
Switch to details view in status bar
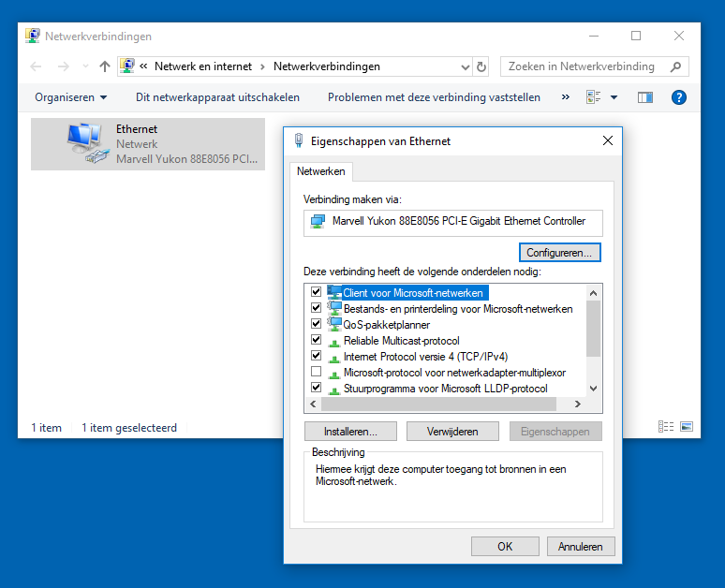point(666,427)
